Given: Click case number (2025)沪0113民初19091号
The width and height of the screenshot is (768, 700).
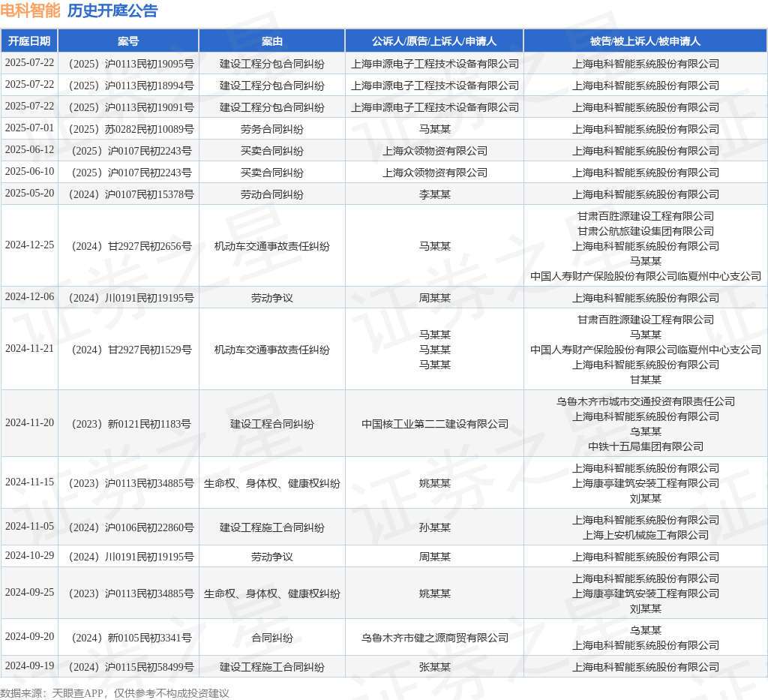Looking at the screenshot, I should [x=128, y=107].
